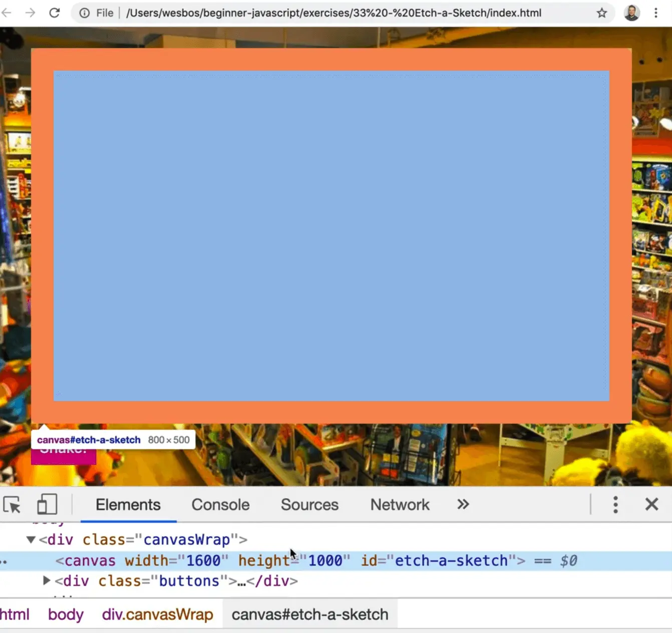The width and height of the screenshot is (672, 633).
Task: Expand the div buttons node
Action: pos(47,581)
